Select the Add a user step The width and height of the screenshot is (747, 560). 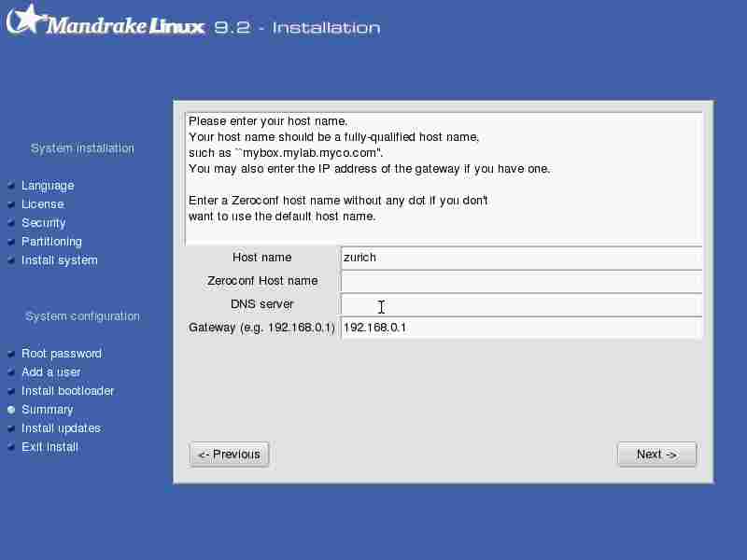pyautogui.click(x=51, y=371)
